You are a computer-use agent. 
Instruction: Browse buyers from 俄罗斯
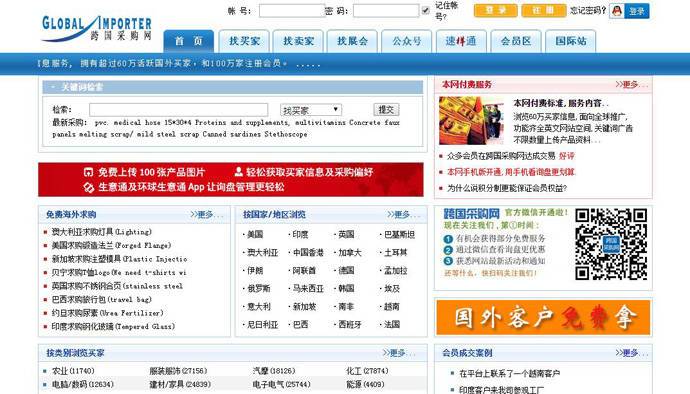pyautogui.click(x=259, y=289)
